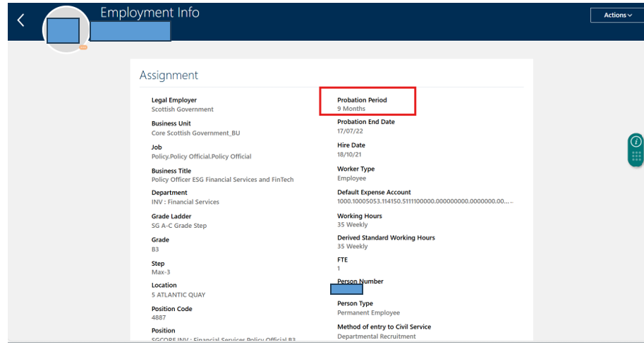This screenshot has width=644, height=347.
Task: Click the Legal Employer label
Action: click(174, 99)
